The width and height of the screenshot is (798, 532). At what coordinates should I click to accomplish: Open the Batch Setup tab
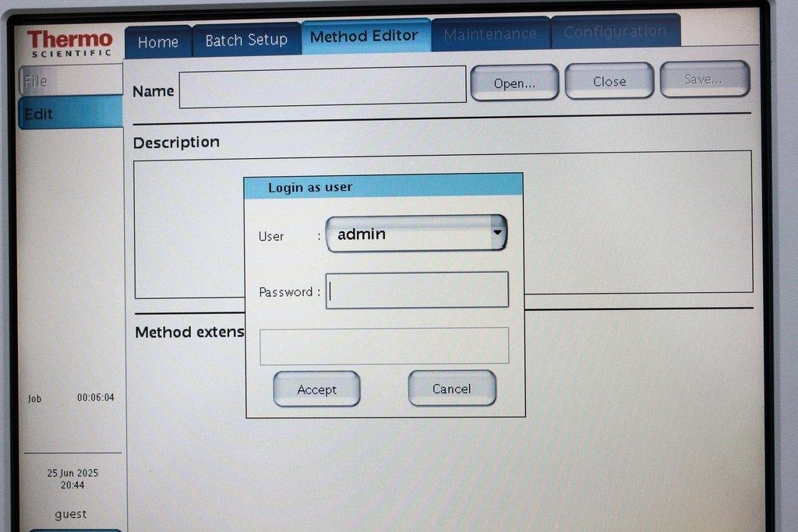click(246, 40)
